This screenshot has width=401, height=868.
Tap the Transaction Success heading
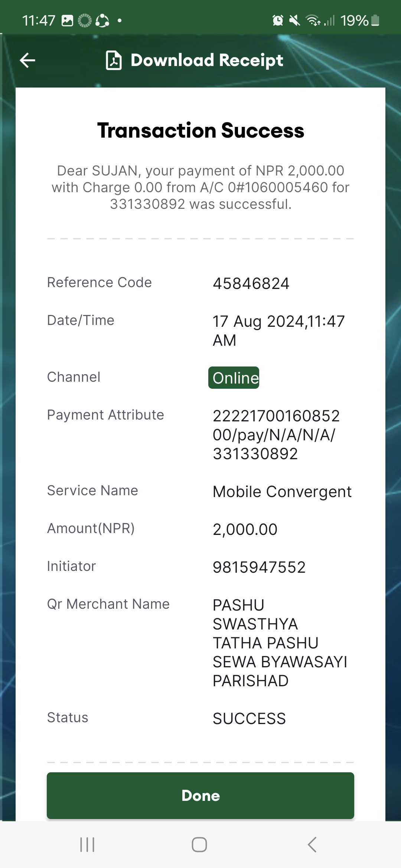coord(200,131)
